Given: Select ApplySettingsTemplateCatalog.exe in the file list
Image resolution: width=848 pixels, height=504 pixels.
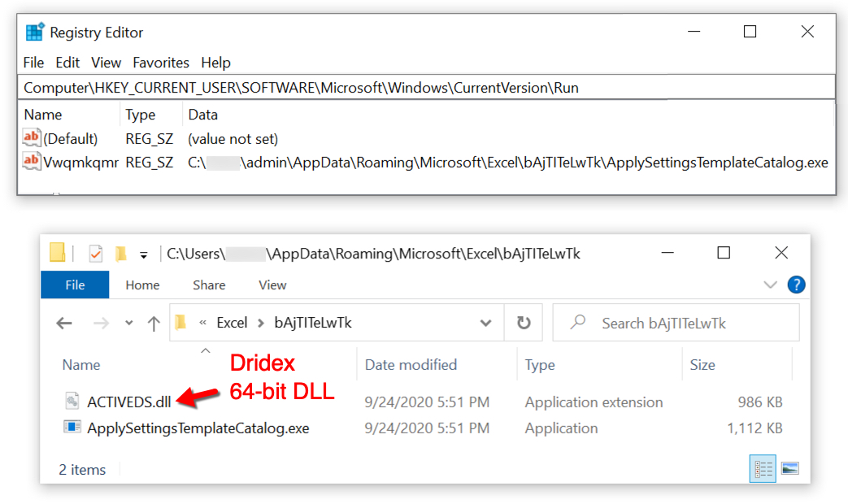Looking at the screenshot, I should coord(198,428).
